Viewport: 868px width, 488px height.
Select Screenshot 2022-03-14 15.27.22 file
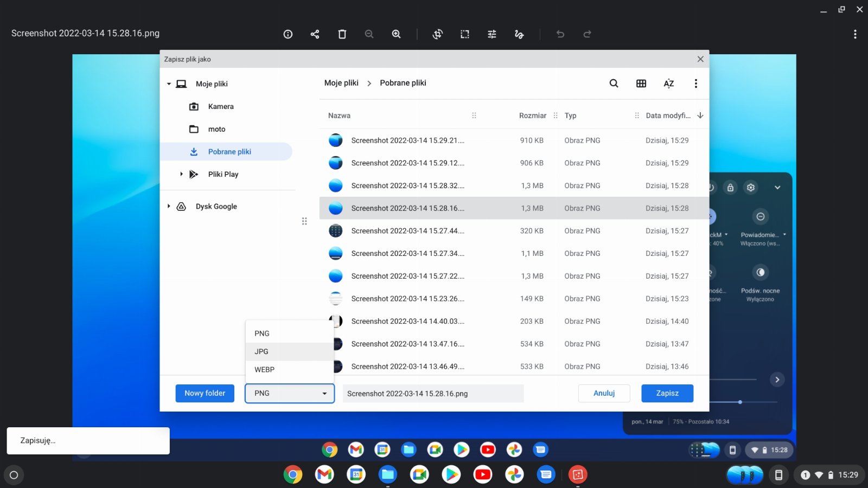pyautogui.click(x=514, y=276)
